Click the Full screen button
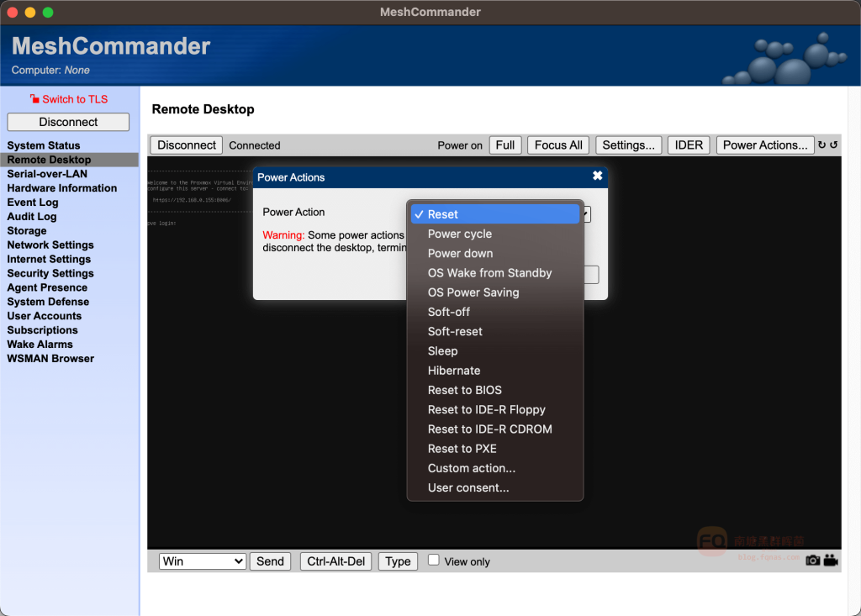 coord(505,145)
